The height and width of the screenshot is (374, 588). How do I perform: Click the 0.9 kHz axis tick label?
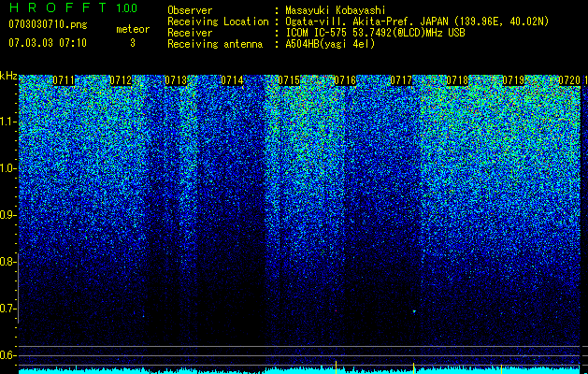(7, 215)
